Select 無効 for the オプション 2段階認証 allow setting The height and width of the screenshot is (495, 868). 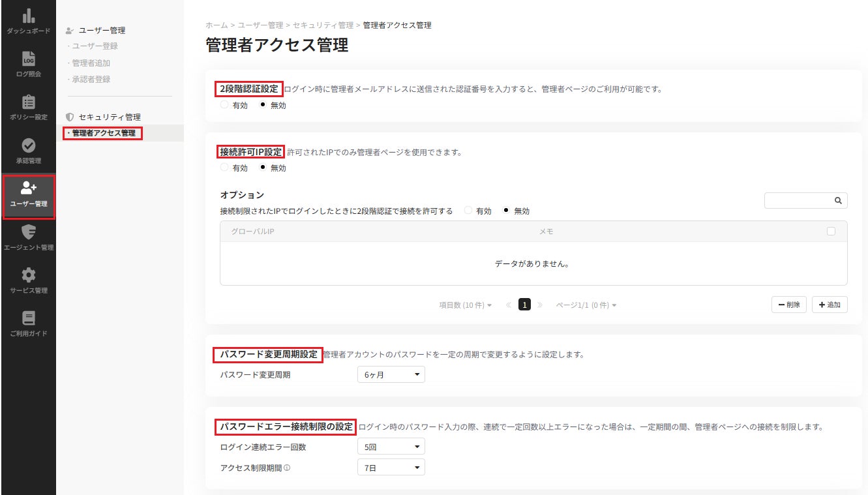pyautogui.click(x=507, y=211)
